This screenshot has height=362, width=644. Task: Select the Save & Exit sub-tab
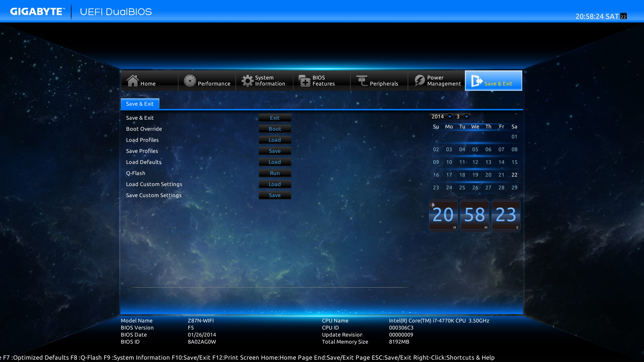click(140, 104)
